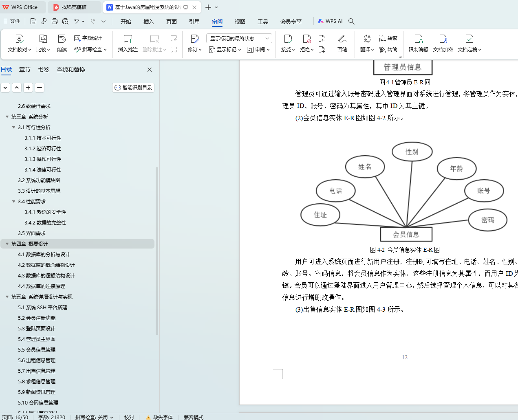
Task: Click the Print icon in quick access toolbar
Action: (x=55, y=21)
